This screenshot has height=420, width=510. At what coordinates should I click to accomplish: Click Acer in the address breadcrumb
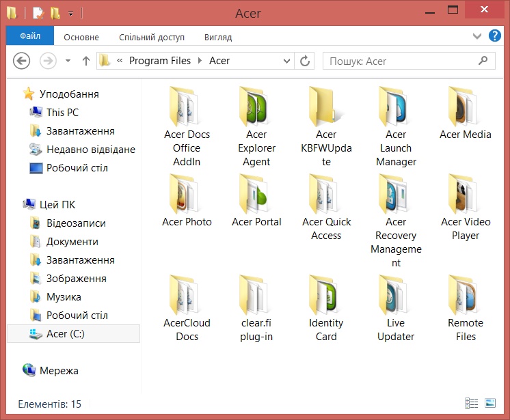(219, 61)
